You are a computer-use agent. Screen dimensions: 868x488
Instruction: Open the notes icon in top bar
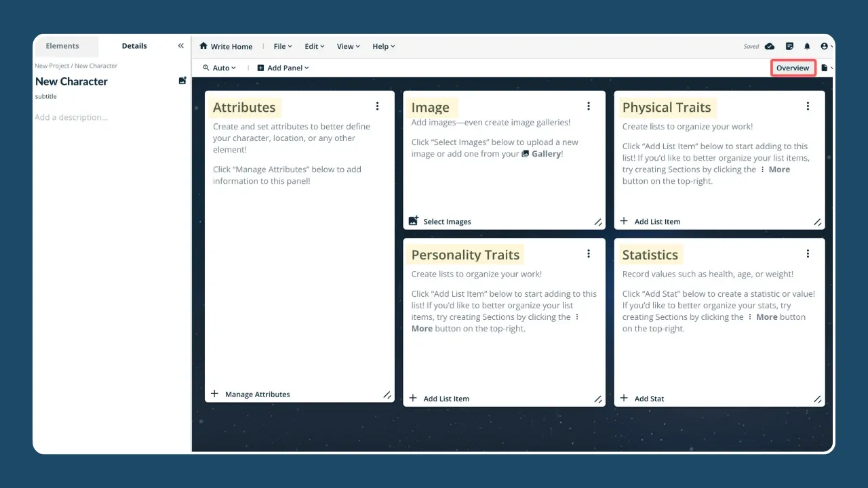click(x=789, y=47)
